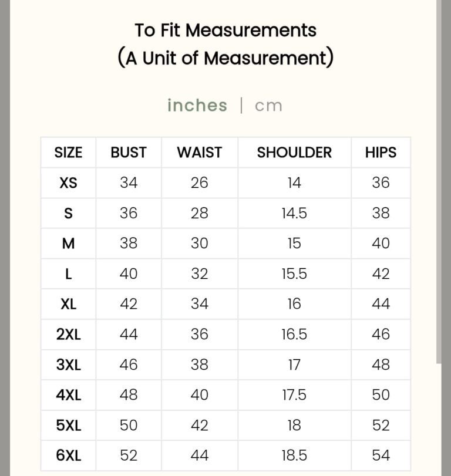This screenshot has height=476, width=451.
Task: Select the inches unit option
Action: (x=197, y=106)
